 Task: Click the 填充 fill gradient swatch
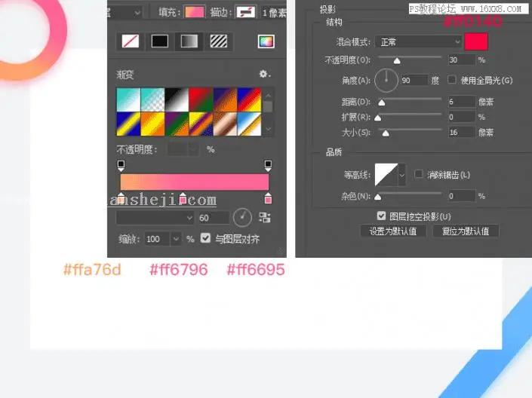(x=195, y=12)
